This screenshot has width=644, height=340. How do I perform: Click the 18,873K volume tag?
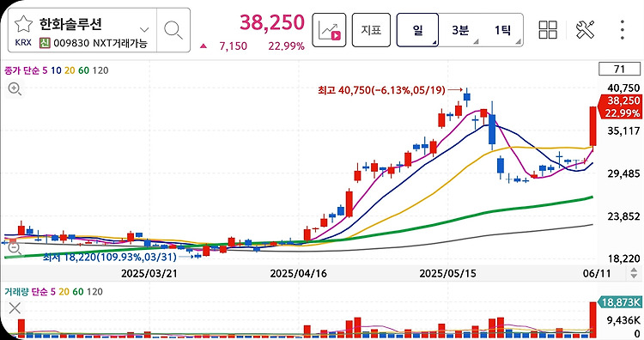pyautogui.click(x=620, y=302)
